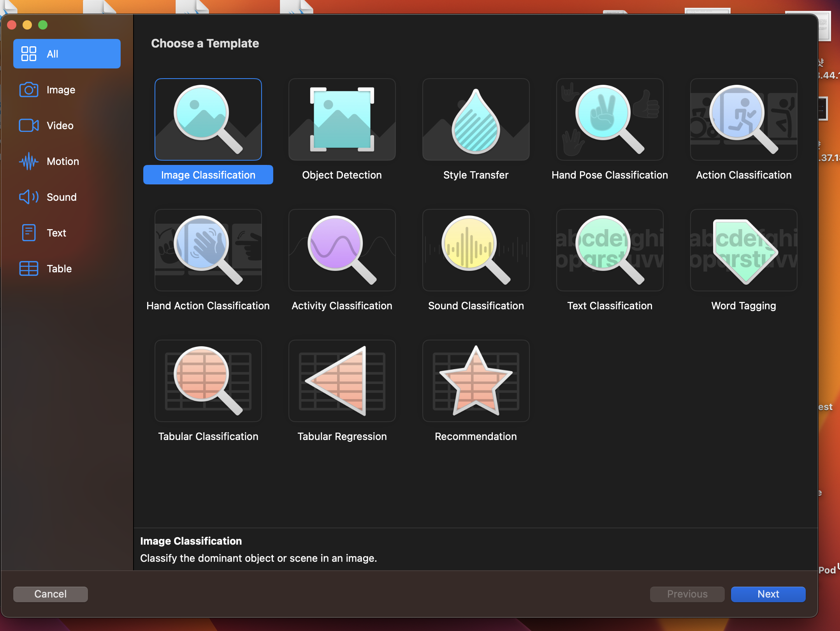Pick the Tabular Regression template icon
This screenshot has width=840, height=631.
(342, 381)
